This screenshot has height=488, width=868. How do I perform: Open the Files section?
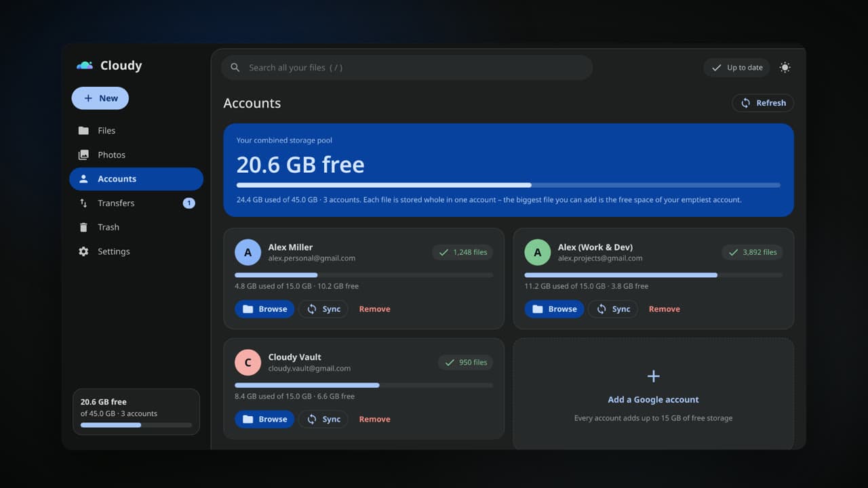tap(136, 131)
